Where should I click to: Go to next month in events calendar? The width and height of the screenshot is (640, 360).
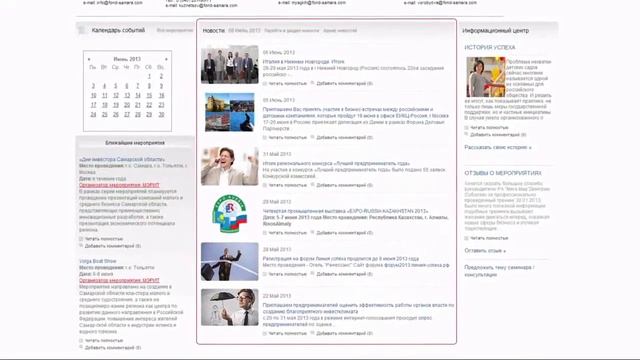tap(166, 59)
